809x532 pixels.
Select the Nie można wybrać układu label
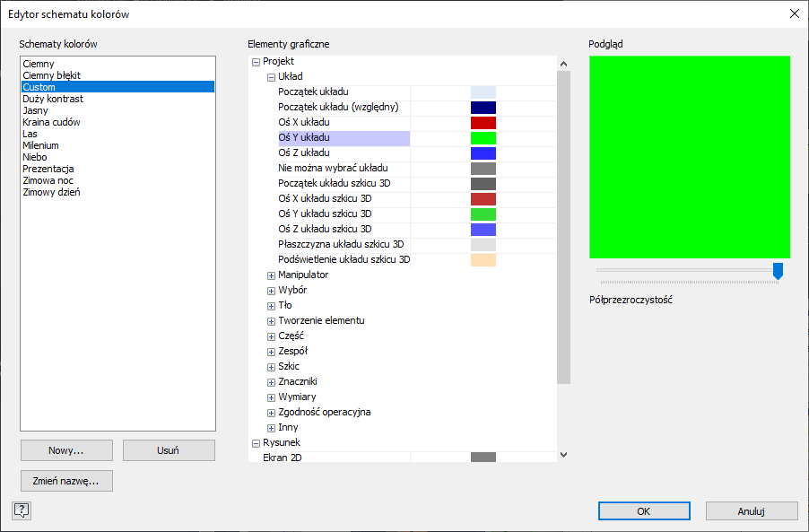333,169
